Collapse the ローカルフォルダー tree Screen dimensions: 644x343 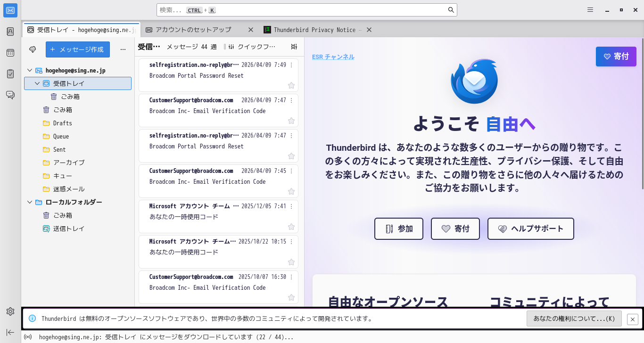pos(30,202)
